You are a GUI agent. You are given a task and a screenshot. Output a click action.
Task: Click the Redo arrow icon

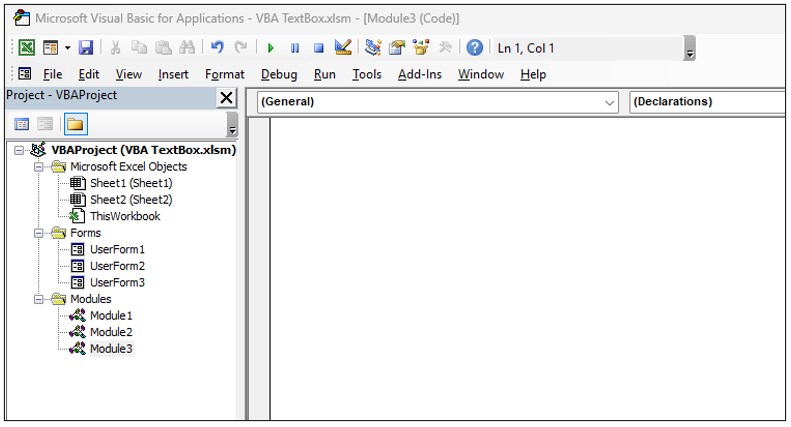click(x=241, y=48)
